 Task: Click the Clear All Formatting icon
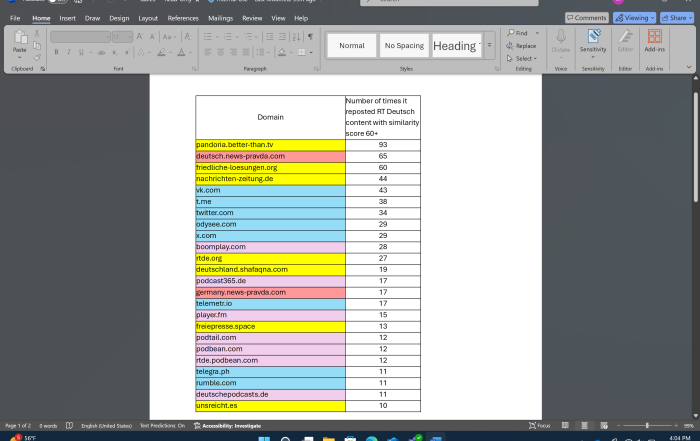coord(188,37)
